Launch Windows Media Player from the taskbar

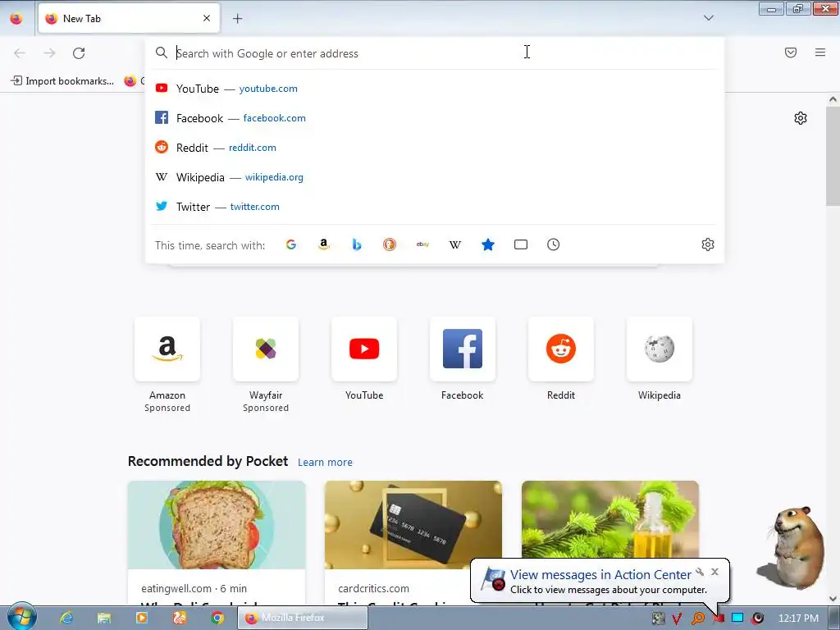click(x=141, y=618)
